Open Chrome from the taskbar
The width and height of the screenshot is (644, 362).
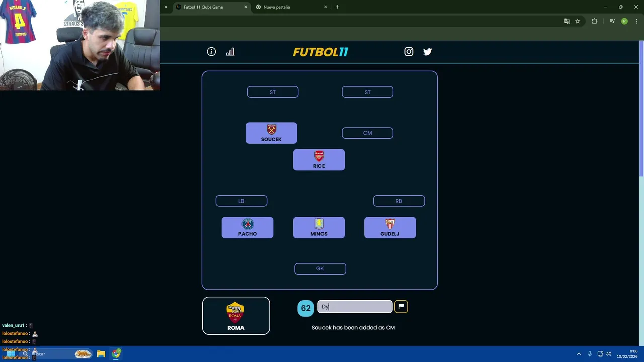coord(116,354)
